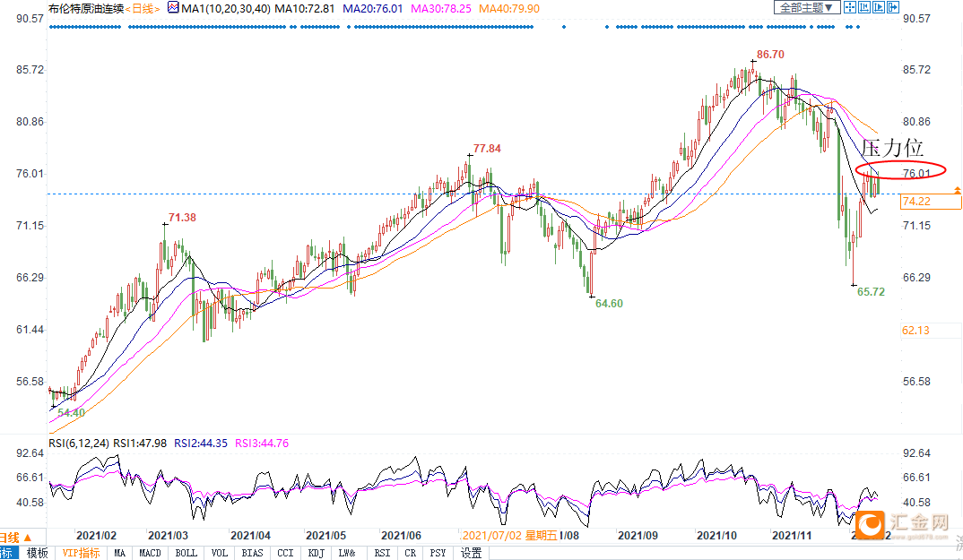
Task: Select the BOLL indicator tab
Action: [187, 553]
